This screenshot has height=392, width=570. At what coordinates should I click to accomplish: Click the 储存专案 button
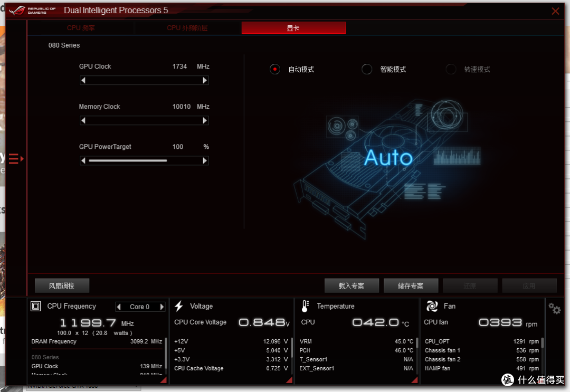pyautogui.click(x=411, y=286)
